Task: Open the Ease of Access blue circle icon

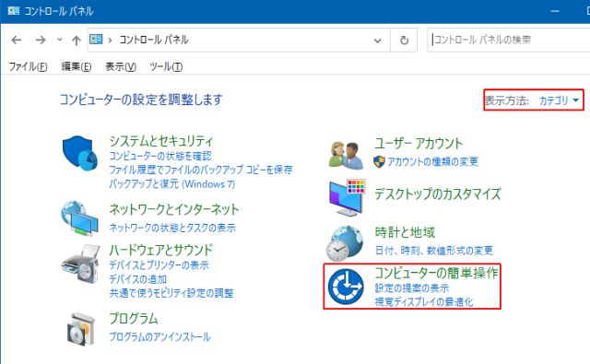Action: coord(346,287)
